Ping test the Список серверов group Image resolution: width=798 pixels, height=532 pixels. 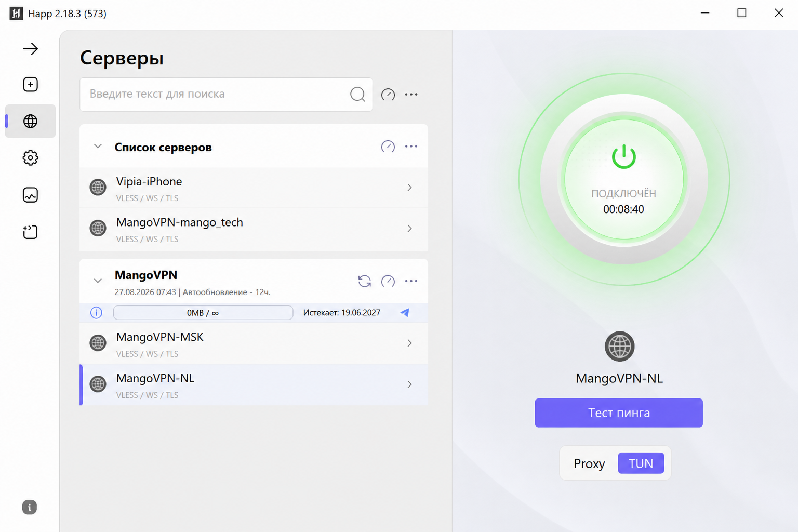388,147
